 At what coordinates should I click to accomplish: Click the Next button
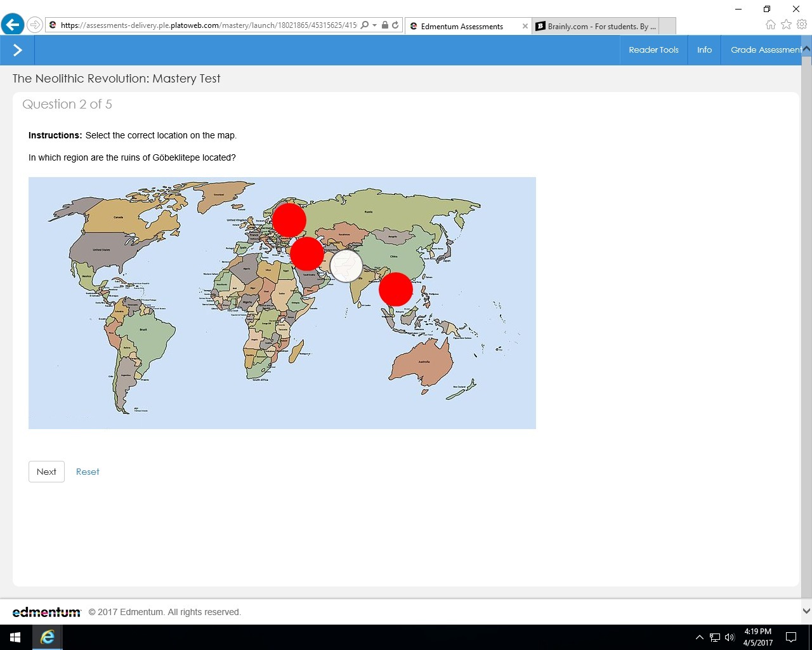pyautogui.click(x=46, y=472)
